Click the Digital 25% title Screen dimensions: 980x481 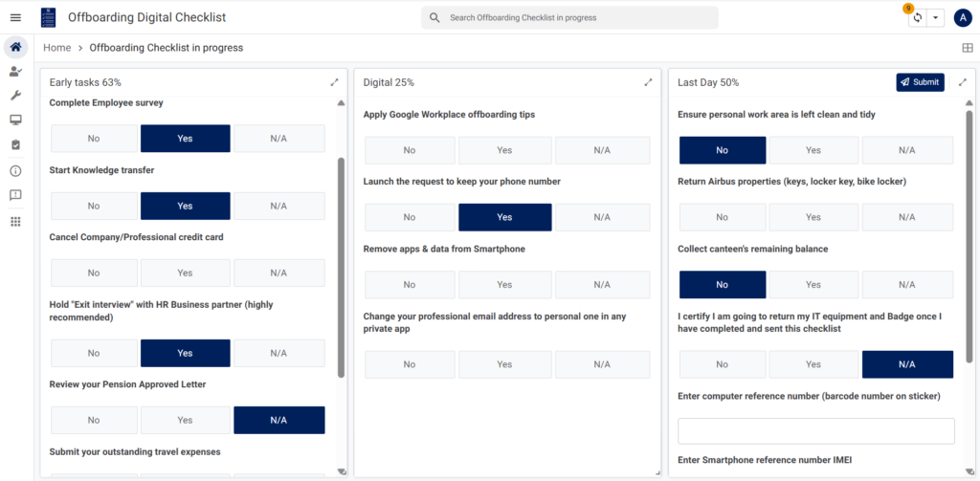point(389,82)
